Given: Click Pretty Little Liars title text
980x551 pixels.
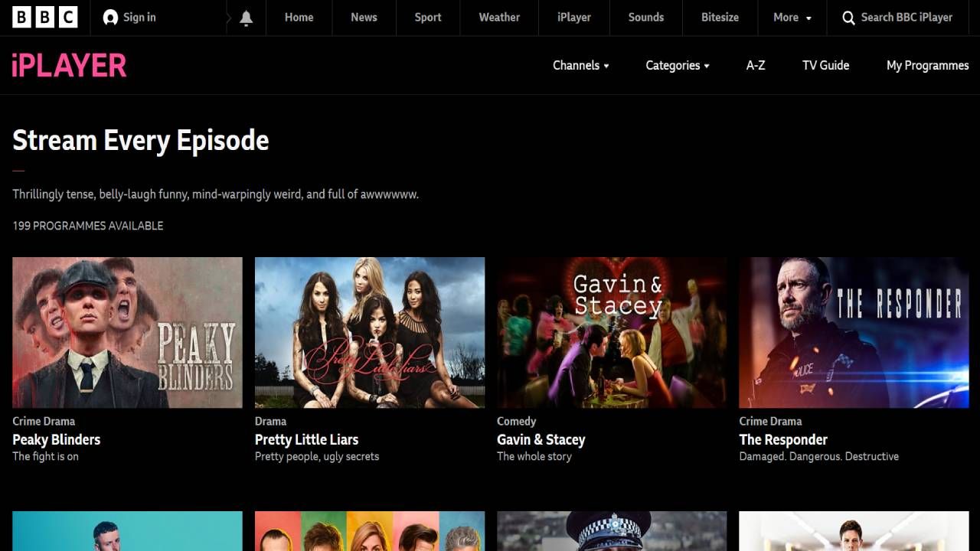Looking at the screenshot, I should 306,439.
